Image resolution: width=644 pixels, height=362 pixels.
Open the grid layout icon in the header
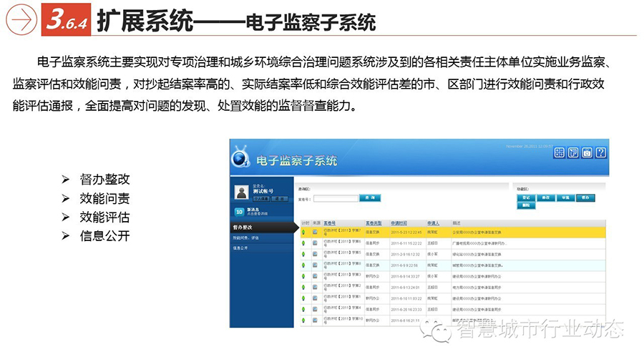[559, 152]
